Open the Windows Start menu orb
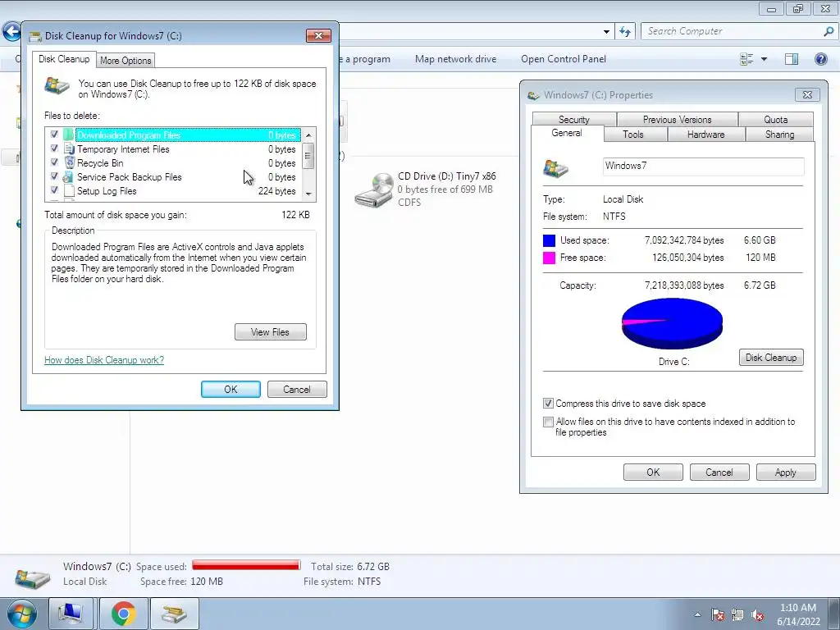 point(22,614)
